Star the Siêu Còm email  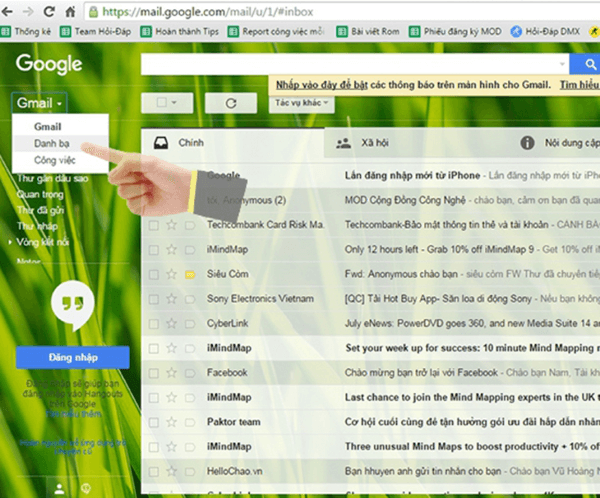coord(171,274)
